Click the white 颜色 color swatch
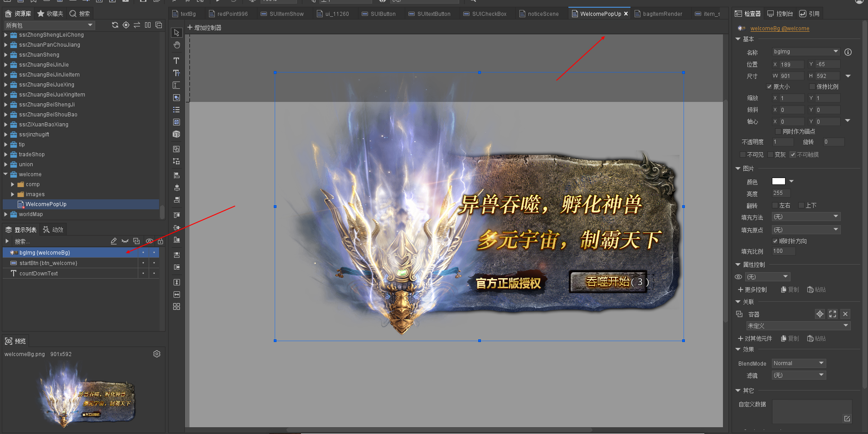 click(778, 181)
